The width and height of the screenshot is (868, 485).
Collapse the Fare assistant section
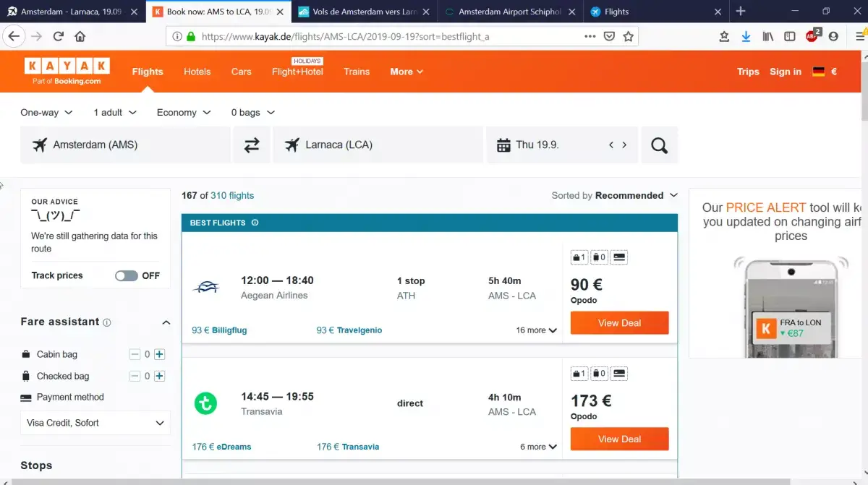click(166, 322)
